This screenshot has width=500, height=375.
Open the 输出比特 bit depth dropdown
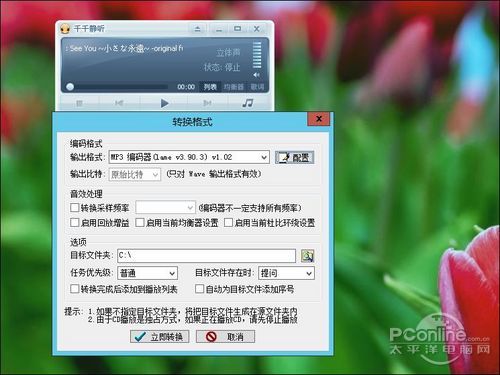135,175
